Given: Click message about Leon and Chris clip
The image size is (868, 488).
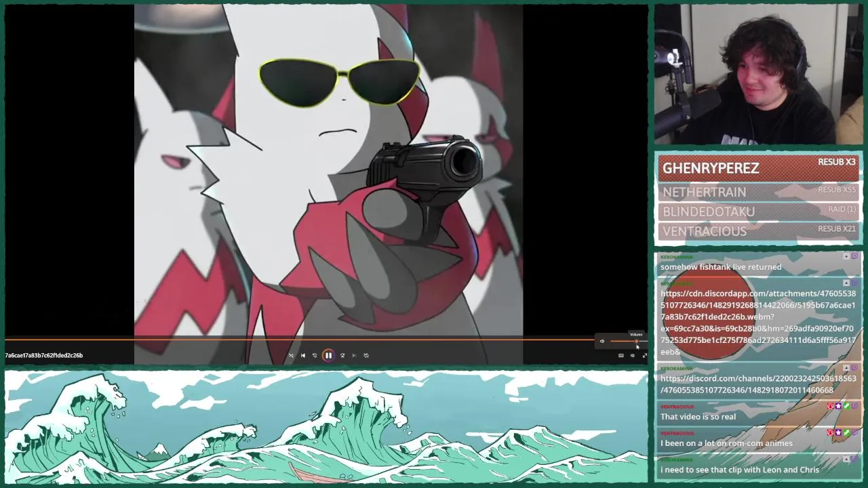Looking at the screenshot, I should [x=740, y=470].
